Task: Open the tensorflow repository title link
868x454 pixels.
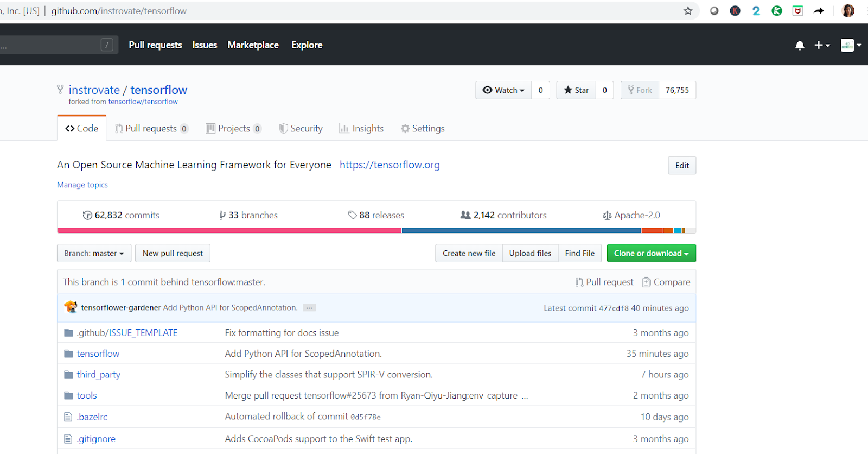Action: coord(159,90)
